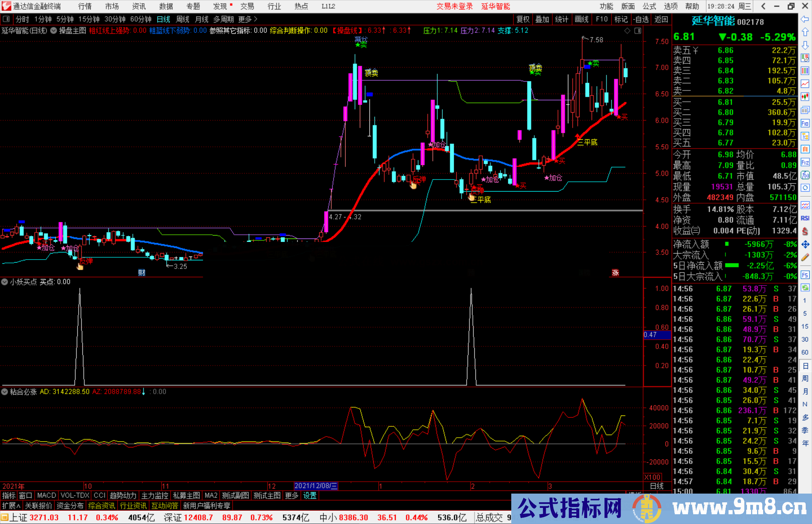Viewport: 812px width, 524px height.
Task: Open the 行情 menu
Action: (x=85, y=6)
